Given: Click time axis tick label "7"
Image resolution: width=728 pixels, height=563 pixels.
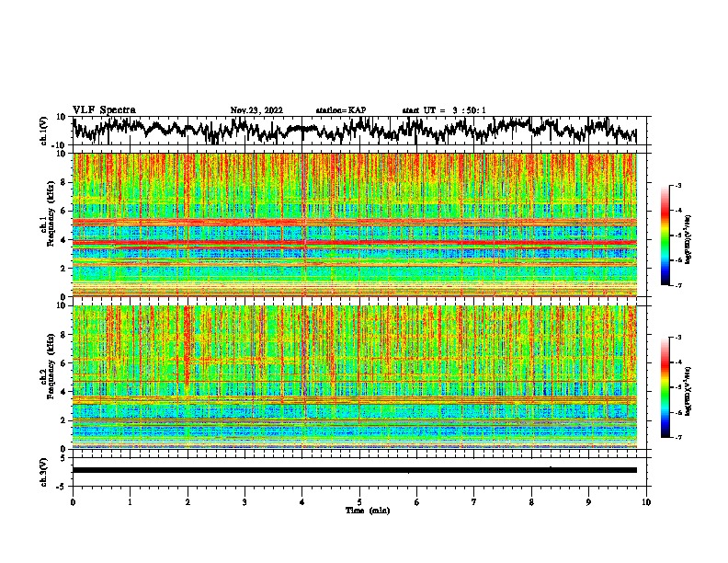Looking at the screenshot, I should [x=474, y=501].
